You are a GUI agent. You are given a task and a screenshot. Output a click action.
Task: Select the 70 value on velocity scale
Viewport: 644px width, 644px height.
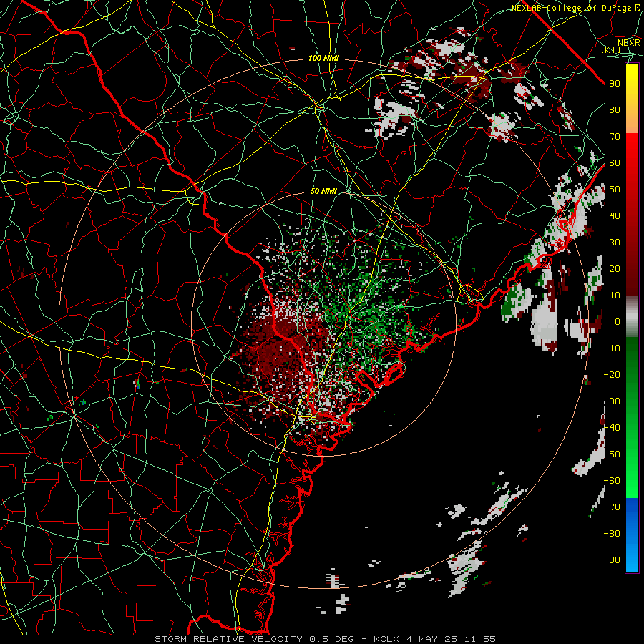click(615, 137)
